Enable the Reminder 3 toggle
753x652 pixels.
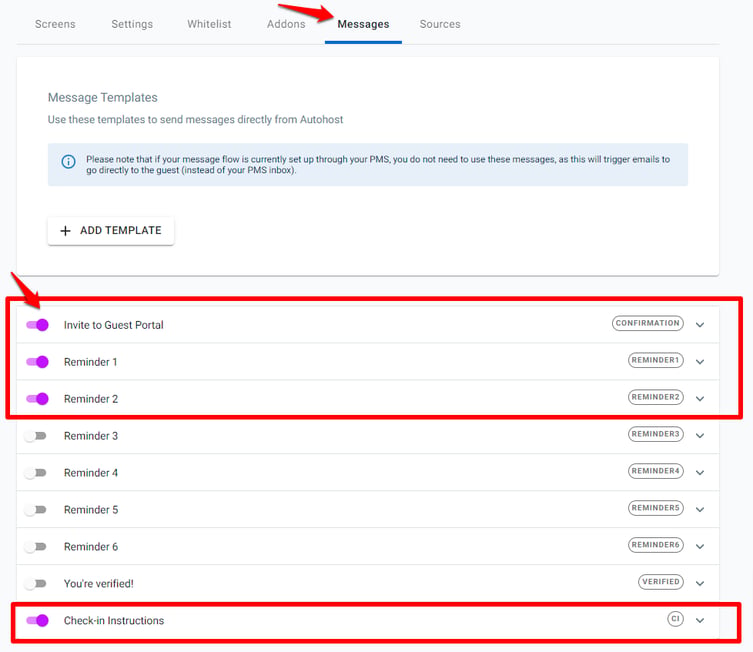35,436
